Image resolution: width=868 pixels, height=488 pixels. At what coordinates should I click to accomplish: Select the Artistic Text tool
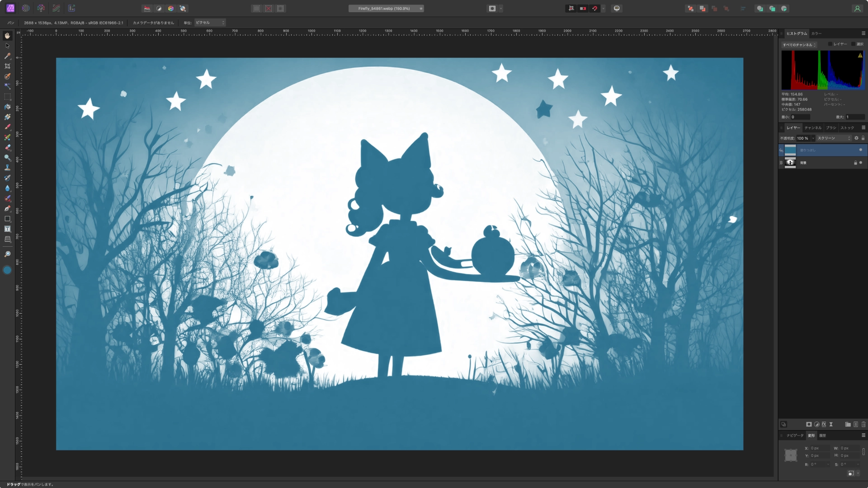tap(7, 229)
